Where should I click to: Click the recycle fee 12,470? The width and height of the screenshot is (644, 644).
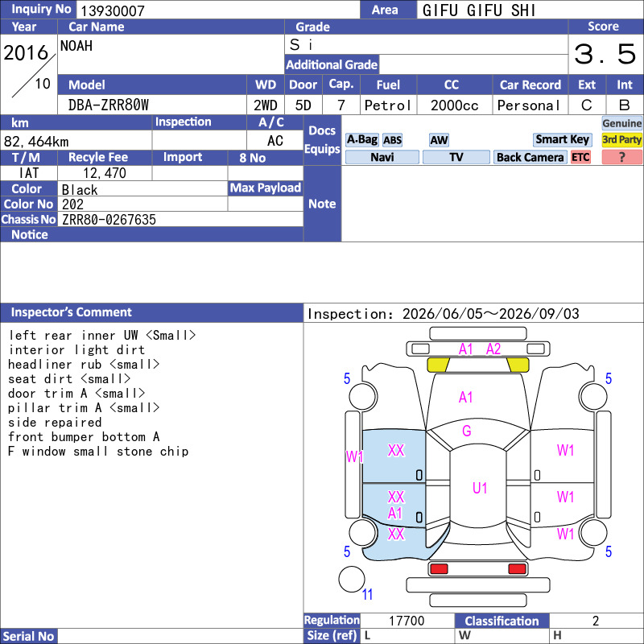[x=105, y=173]
